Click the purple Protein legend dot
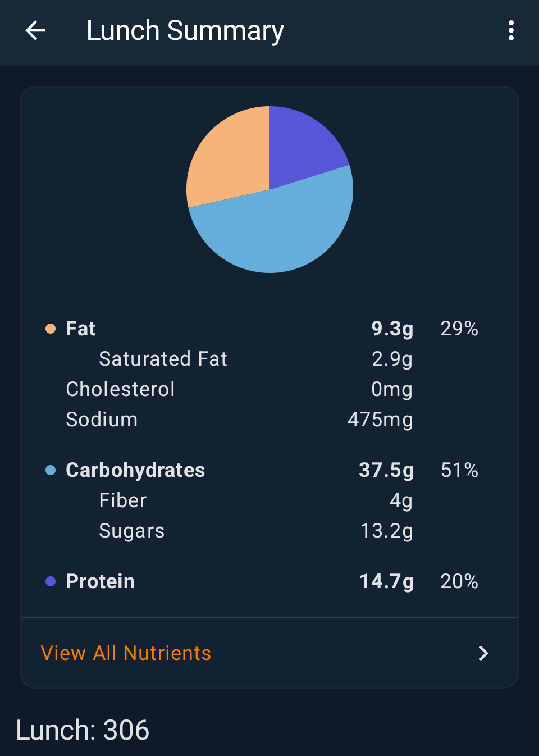Image resolution: width=539 pixels, height=756 pixels. pos(51,581)
